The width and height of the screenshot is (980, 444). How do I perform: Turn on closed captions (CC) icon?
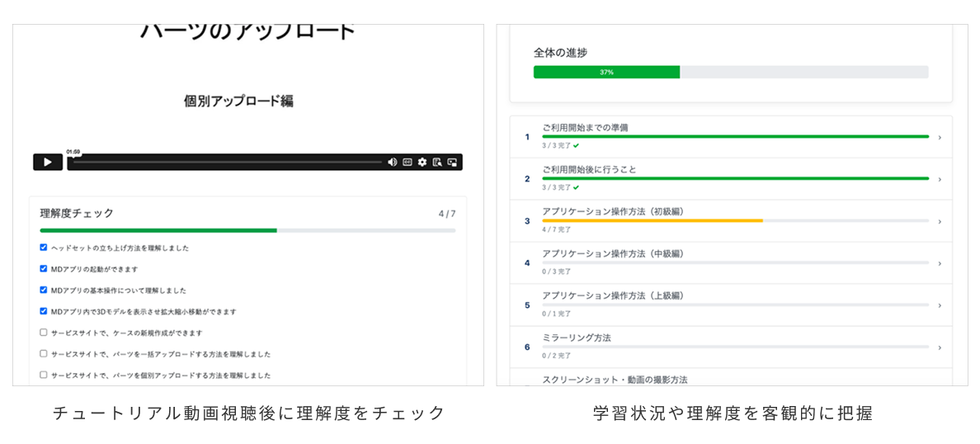point(407,163)
